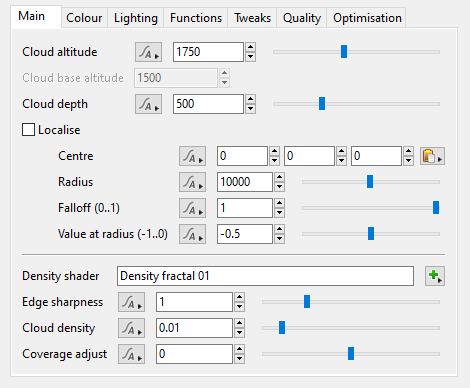
Task: Open animation menu for Cloud depth
Action: (x=148, y=104)
